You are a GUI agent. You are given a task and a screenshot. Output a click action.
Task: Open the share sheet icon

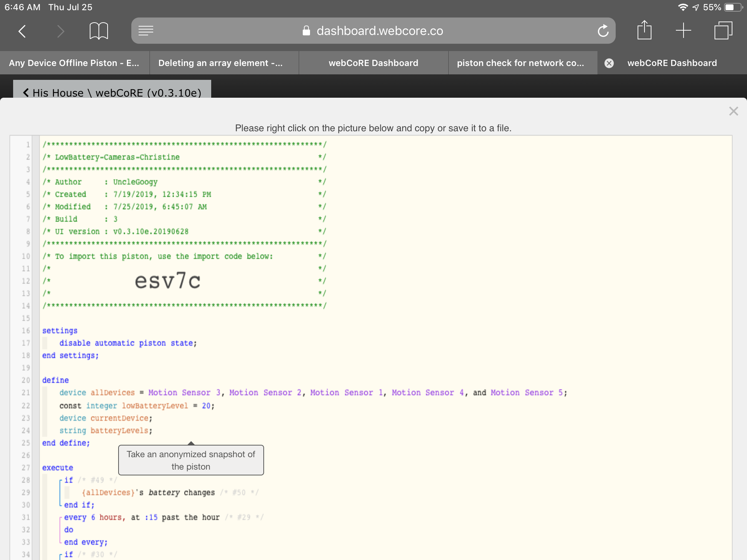point(644,30)
